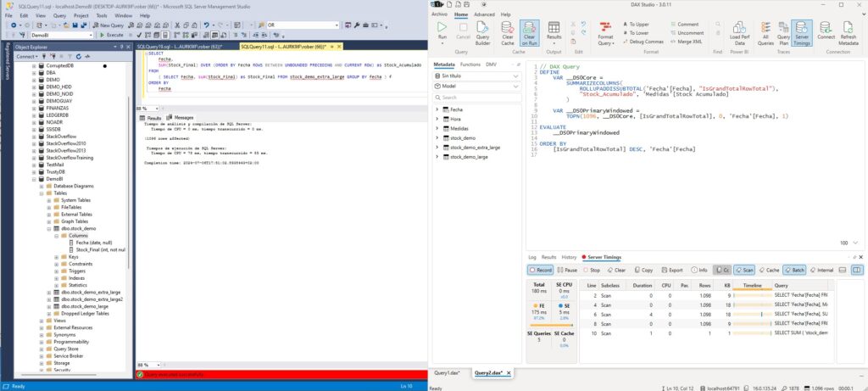This screenshot has height=391, width=868.
Task: Switch to the History output tab
Action: (569, 258)
